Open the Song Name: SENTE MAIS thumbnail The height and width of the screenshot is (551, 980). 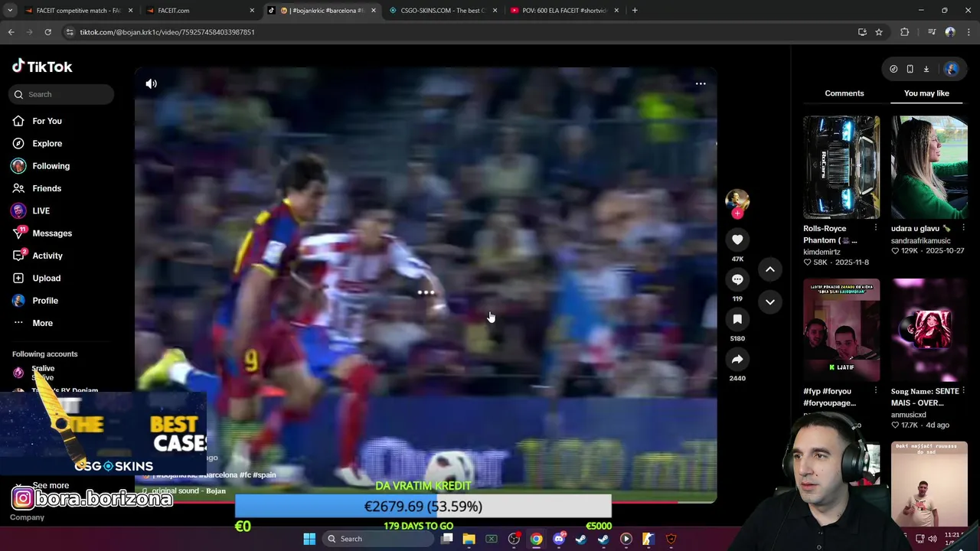pos(929,331)
